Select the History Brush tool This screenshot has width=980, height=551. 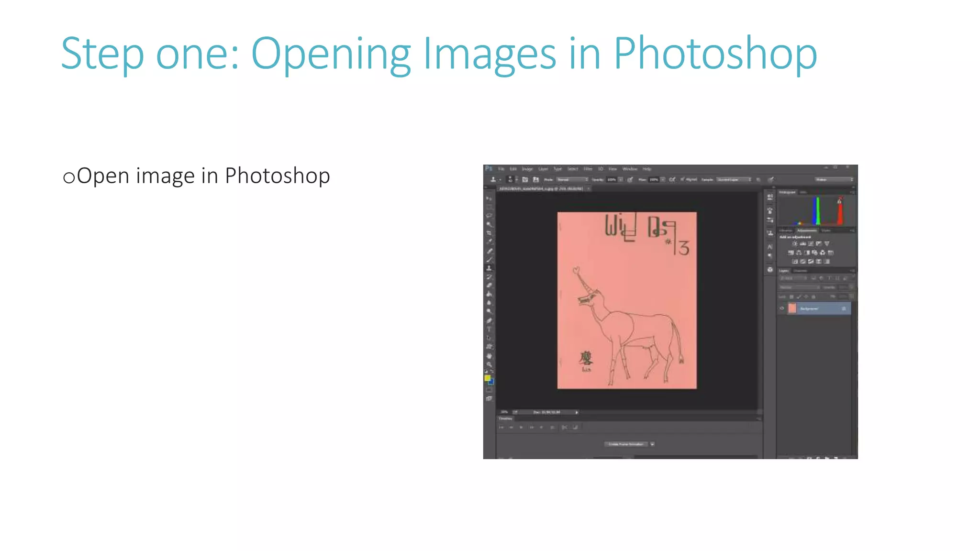[x=489, y=276]
